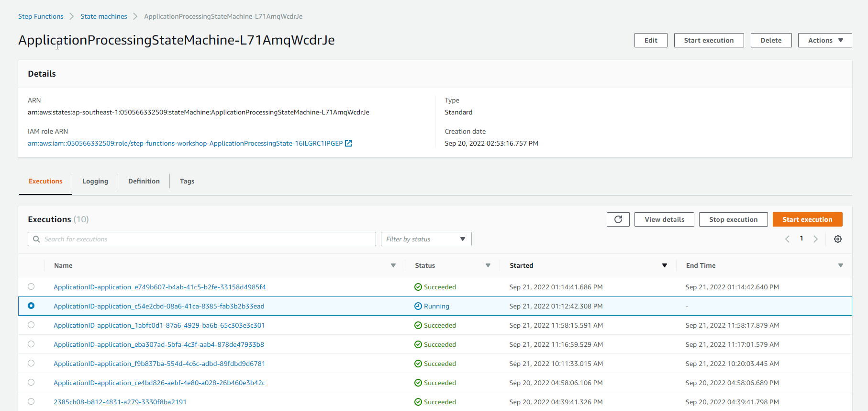Open the Filter by status dropdown
The image size is (868, 411).
426,239
